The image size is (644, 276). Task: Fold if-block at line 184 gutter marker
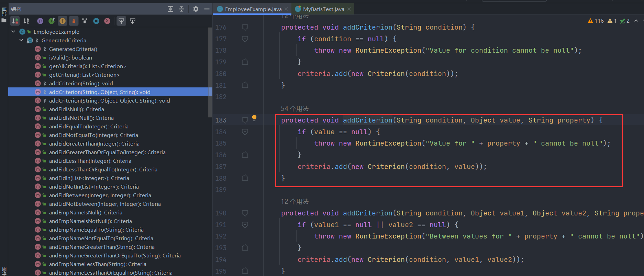(x=245, y=132)
